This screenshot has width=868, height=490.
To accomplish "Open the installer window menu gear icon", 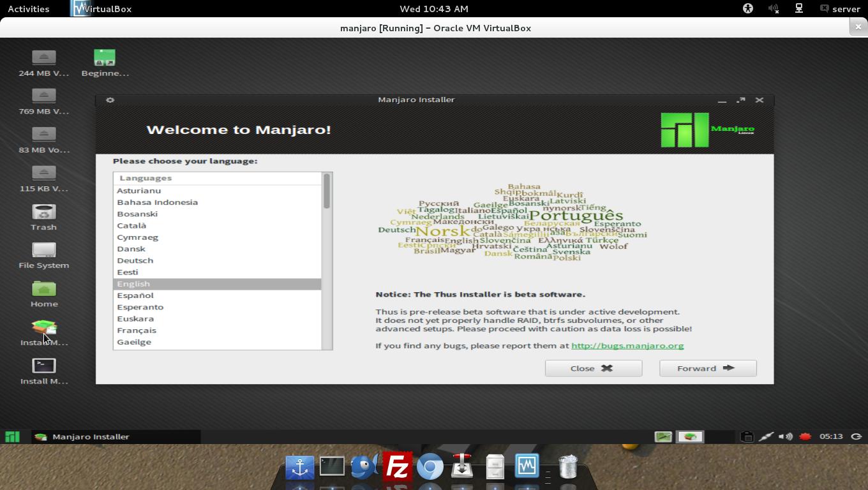I will pyautogui.click(x=110, y=100).
